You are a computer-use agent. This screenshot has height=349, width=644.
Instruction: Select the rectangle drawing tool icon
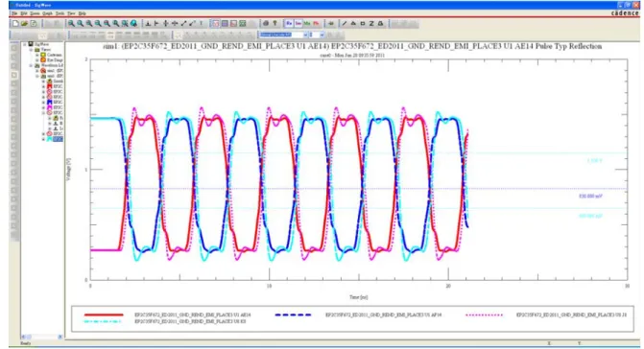362,24
